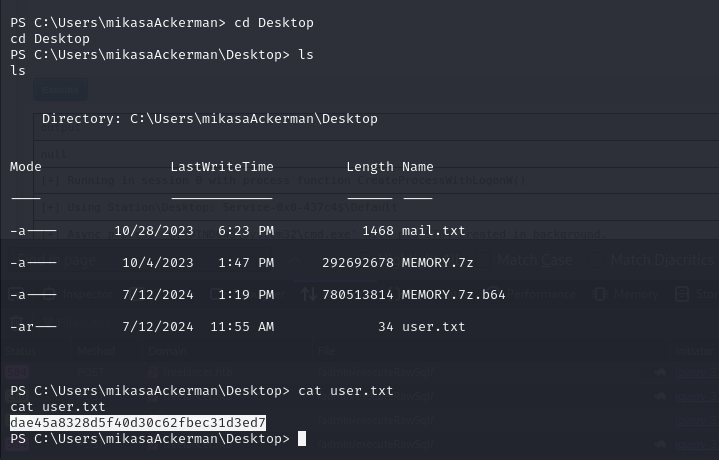Screen dimensions: 719x460
Task: Enable the Match Diacritics checkbox
Action: coord(596,260)
